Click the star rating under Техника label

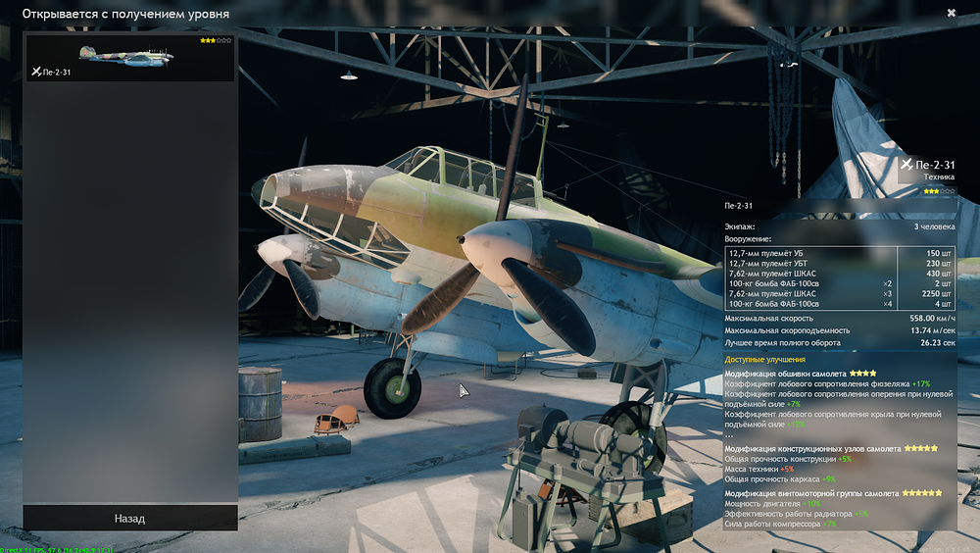click(939, 191)
